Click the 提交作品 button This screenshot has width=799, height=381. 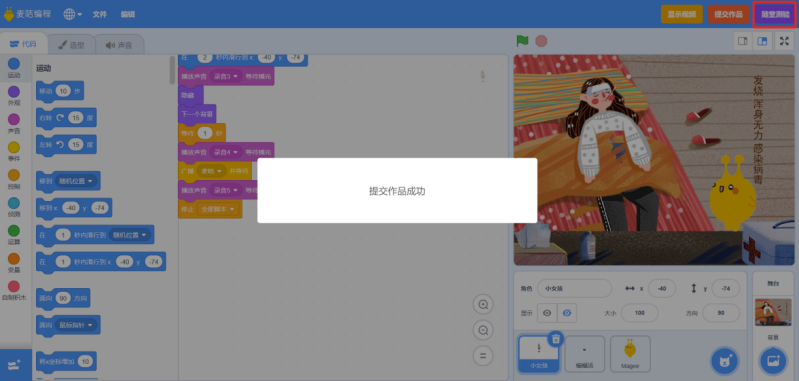coord(728,14)
